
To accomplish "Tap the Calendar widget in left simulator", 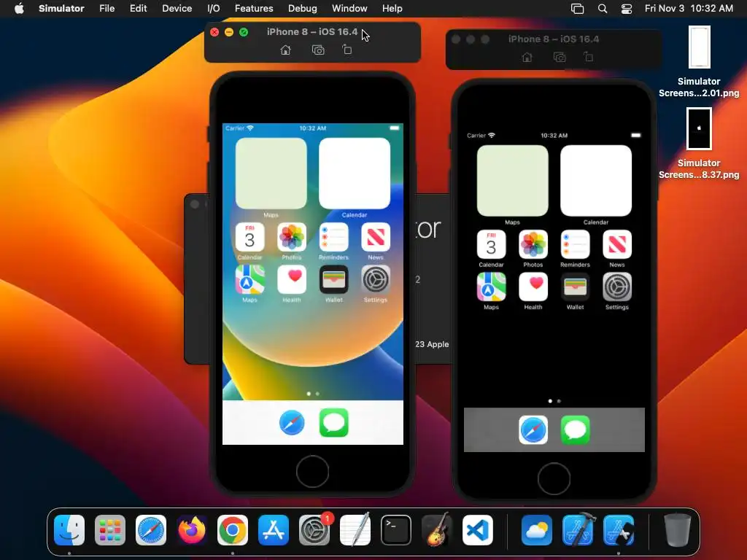I will coord(355,174).
